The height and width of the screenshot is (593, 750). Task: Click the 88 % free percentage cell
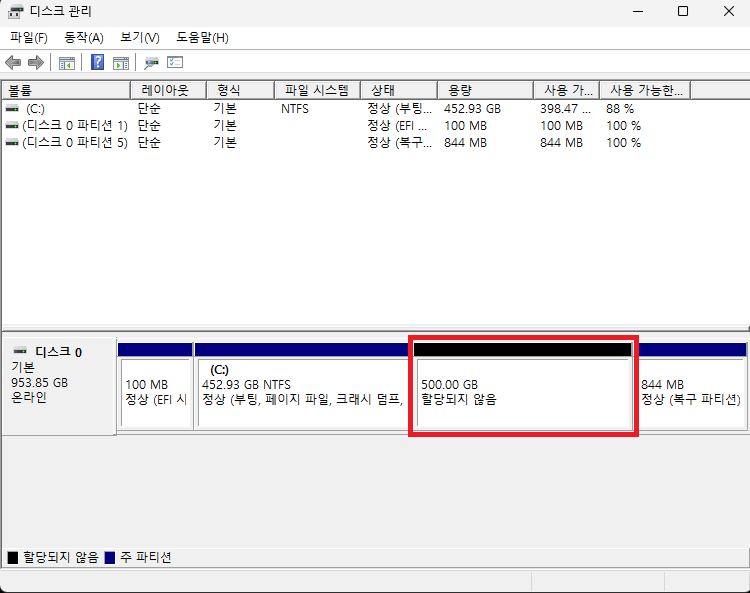click(620, 109)
